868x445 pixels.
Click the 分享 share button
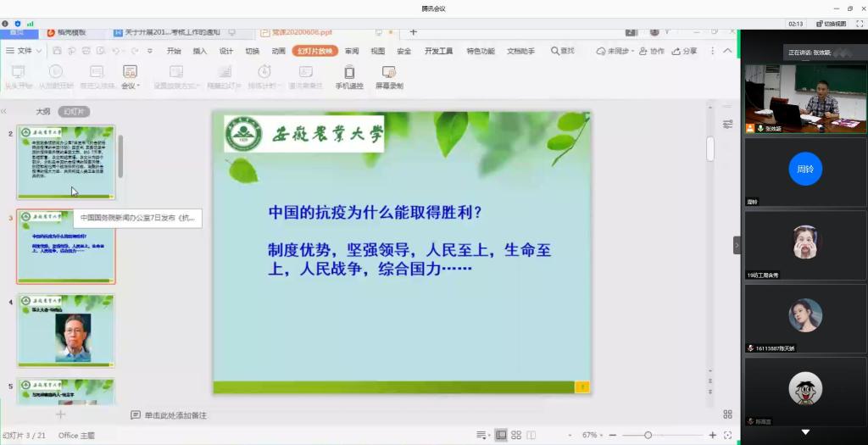pyautogui.click(x=684, y=51)
